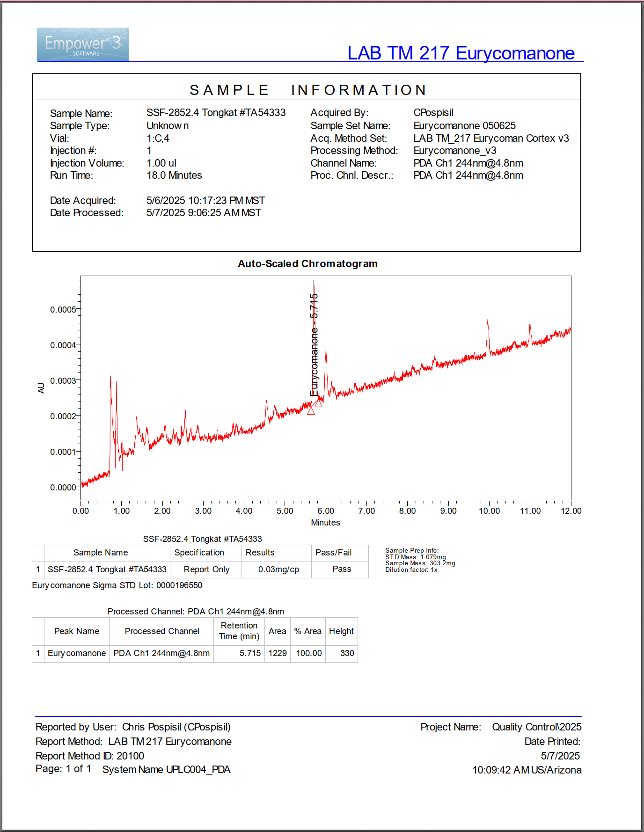This screenshot has height=832, width=644.
Task: Select the Retention Time column header
Action: (x=239, y=631)
